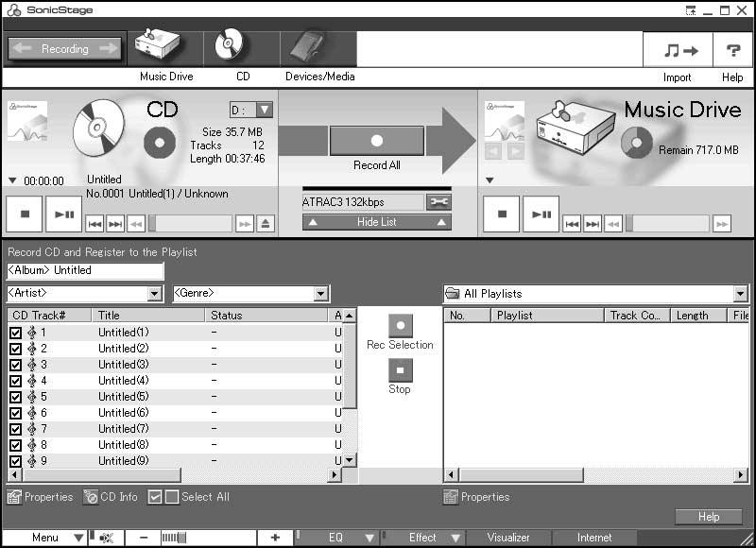The width and height of the screenshot is (756, 548).
Task: Expand the Artist dropdown
Action: [154, 294]
